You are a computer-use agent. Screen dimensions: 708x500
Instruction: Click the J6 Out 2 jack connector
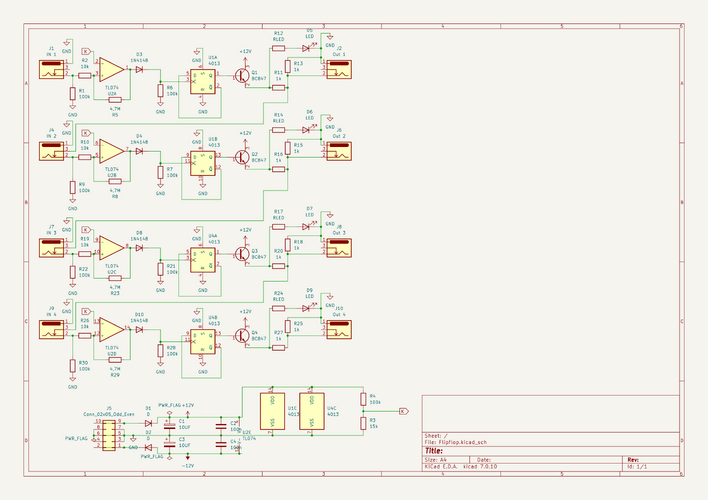pos(339,151)
